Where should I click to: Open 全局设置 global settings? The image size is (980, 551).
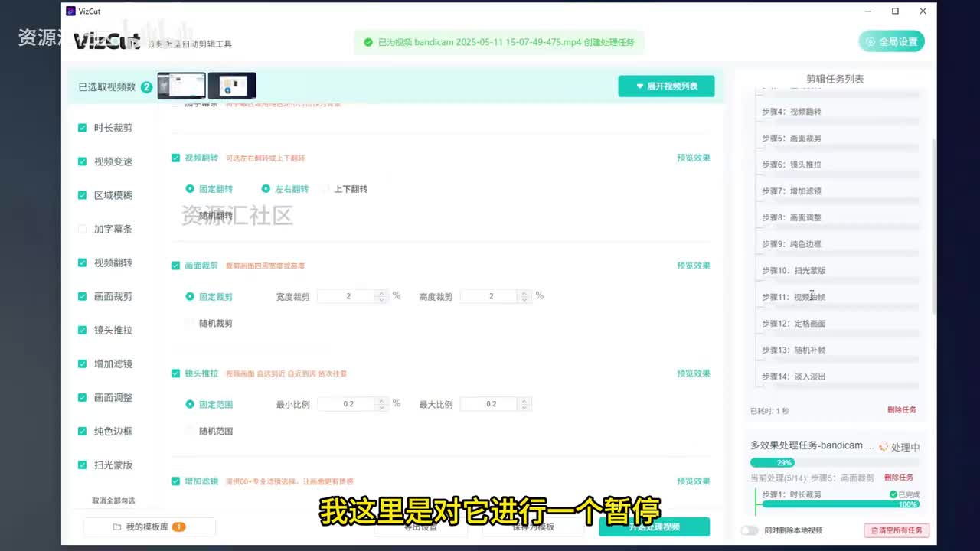(891, 42)
